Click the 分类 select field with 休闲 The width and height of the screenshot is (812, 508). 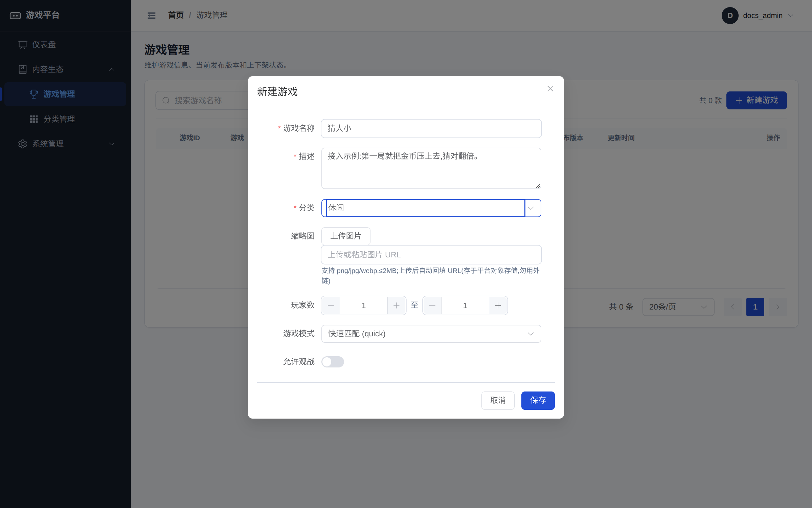tap(431, 208)
